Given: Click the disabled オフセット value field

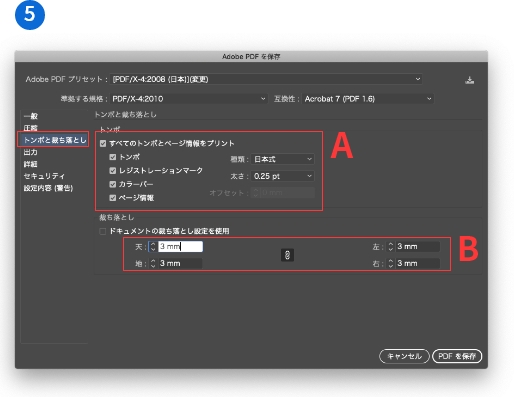Looking at the screenshot, I should 287,193.
